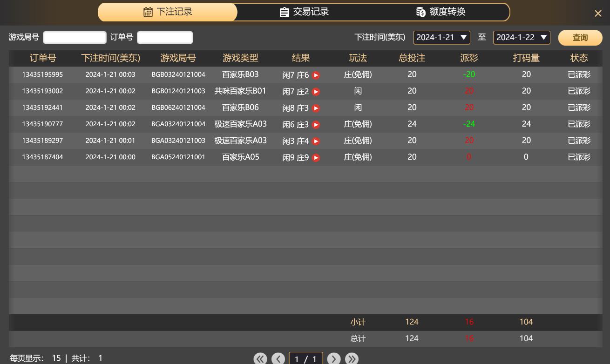Focus the 游戏局号 input field

tap(75, 37)
